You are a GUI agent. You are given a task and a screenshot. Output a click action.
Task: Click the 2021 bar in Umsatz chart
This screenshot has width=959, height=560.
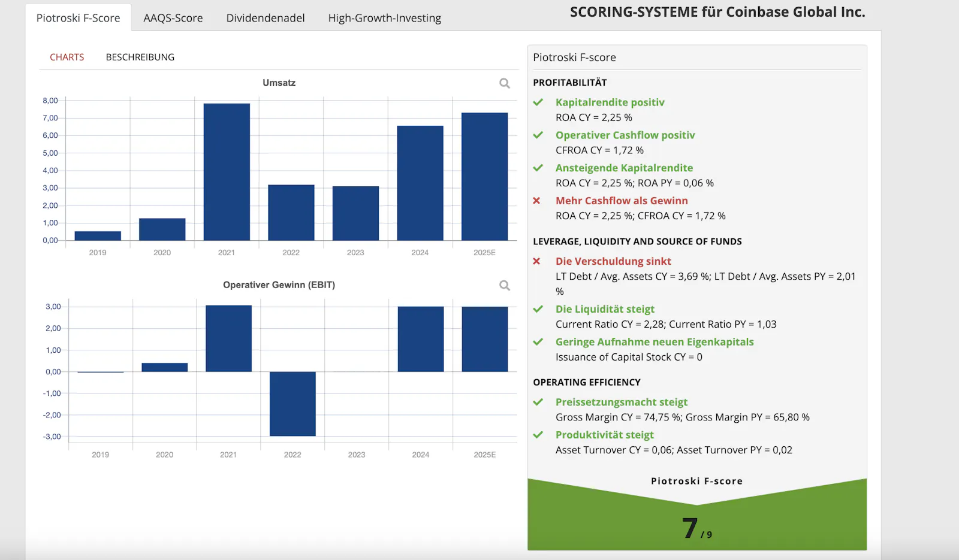click(227, 172)
